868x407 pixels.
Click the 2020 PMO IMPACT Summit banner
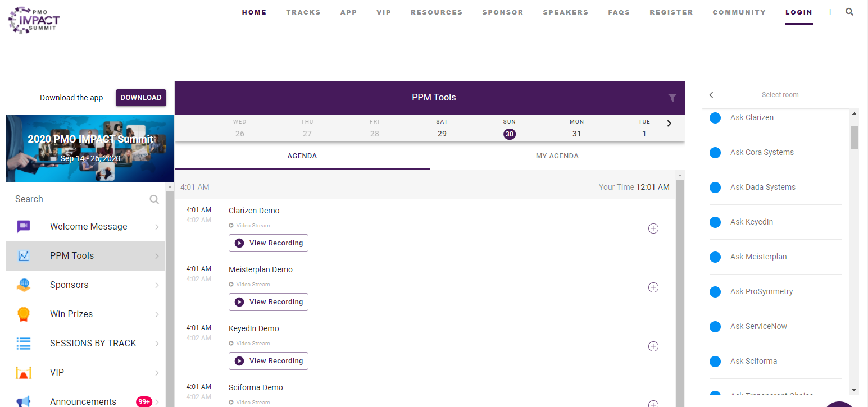[90, 148]
